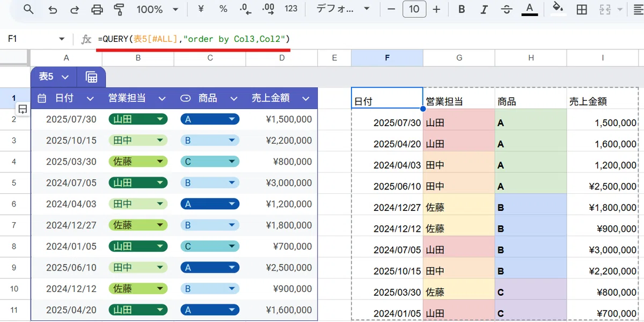Viewport: 644px width, 322px height.
Task: Open the 売上金額 column header dropdown
Action: 306,98
